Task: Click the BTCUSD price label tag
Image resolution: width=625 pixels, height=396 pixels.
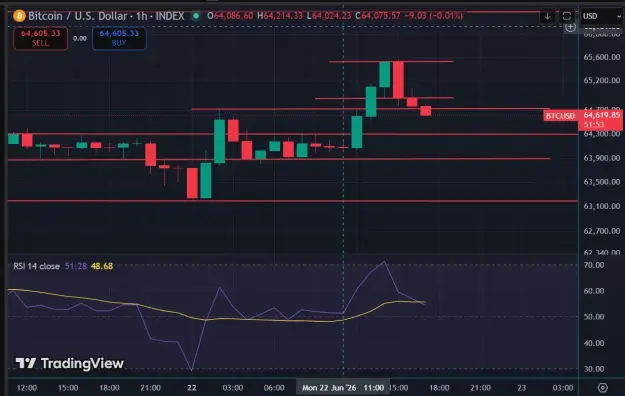Action: point(560,116)
